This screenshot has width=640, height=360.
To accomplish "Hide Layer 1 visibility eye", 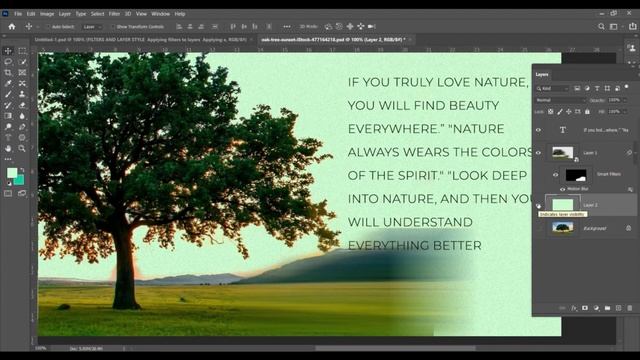I will pyautogui.click(x=538, y=153).
